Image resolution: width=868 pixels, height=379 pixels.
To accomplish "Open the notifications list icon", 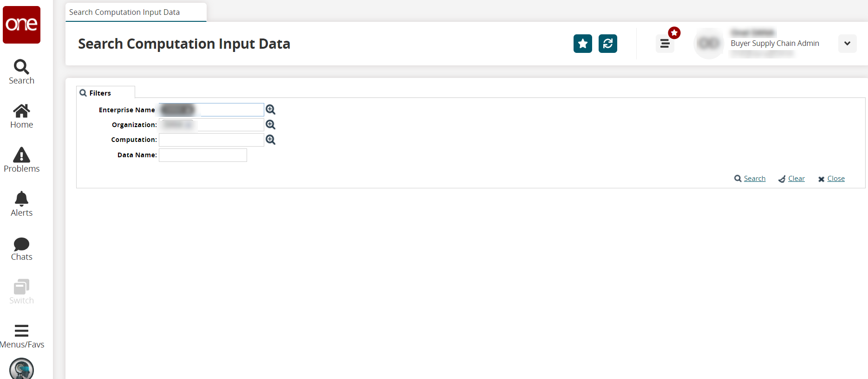I will coord(665,44).
